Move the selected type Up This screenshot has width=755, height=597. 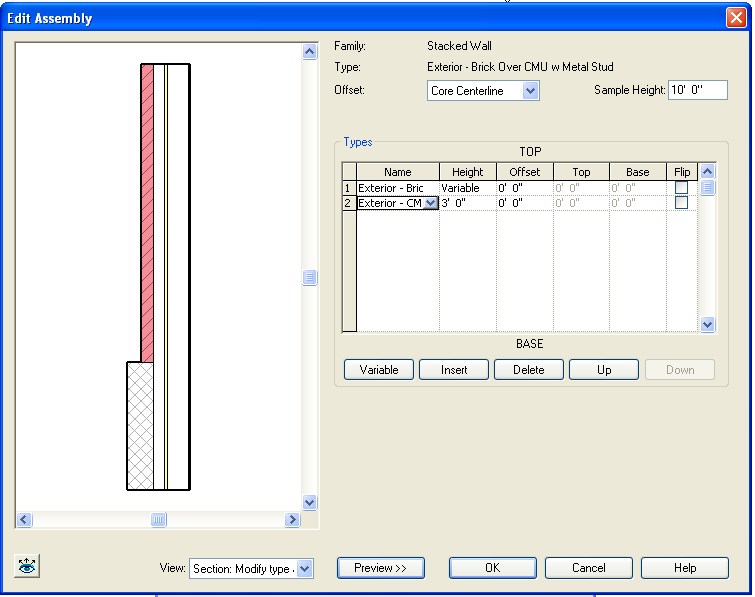tap(604, 370)
